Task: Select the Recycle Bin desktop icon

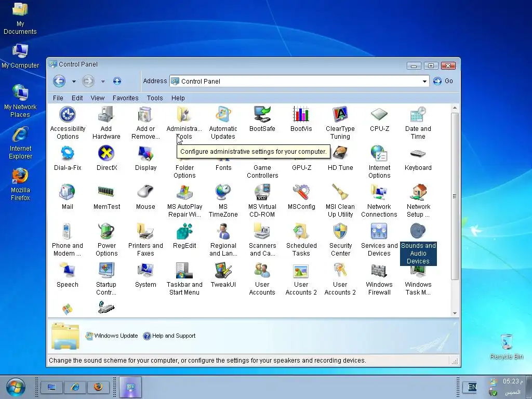Action: [506, 347]
